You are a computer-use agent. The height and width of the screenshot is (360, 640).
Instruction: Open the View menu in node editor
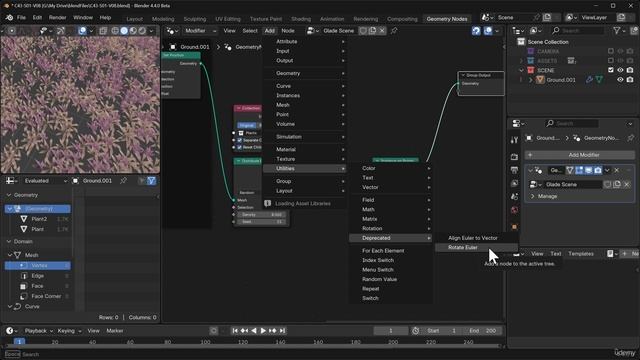point(229,31)
